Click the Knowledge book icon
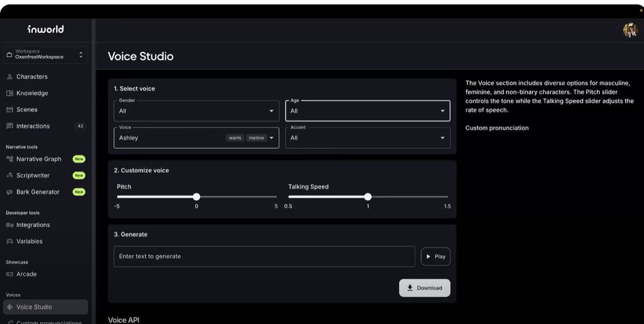 [9, 93]
